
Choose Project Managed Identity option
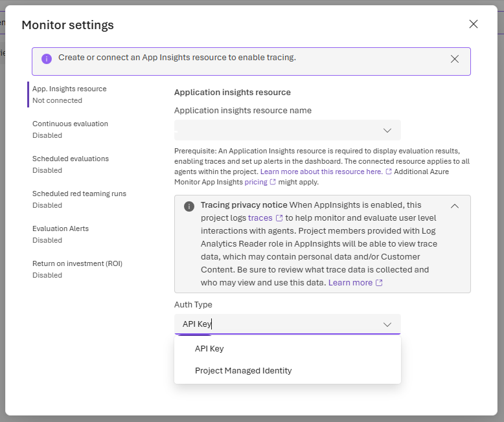click(x=288, y=371)
